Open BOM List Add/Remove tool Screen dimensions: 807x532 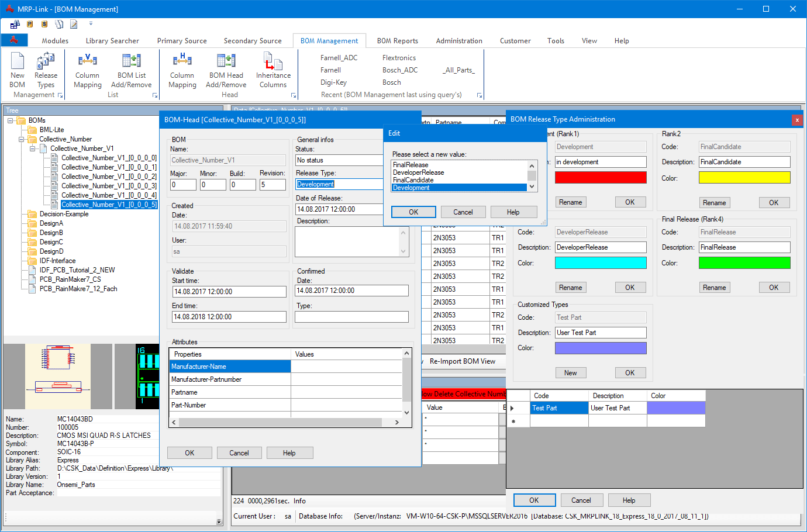click(132, 60)
